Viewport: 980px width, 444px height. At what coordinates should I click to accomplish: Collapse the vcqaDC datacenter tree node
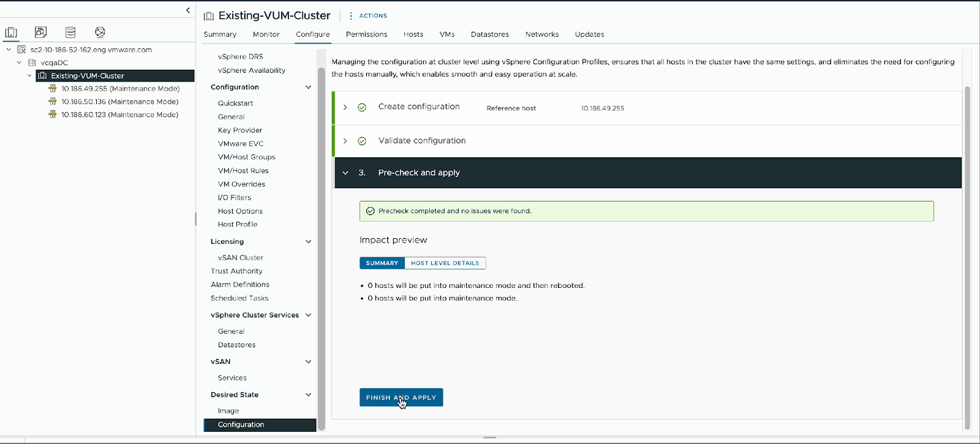click(x=19, y=62)
